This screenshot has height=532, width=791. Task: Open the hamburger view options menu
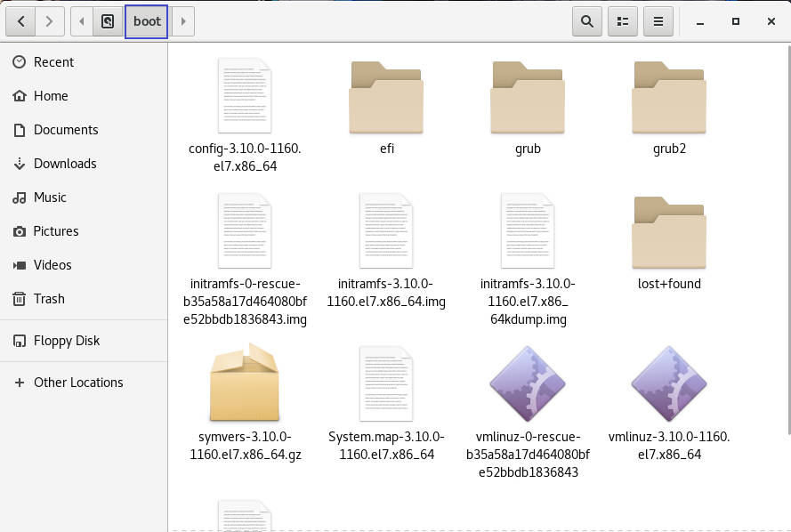tap(658, 21)
